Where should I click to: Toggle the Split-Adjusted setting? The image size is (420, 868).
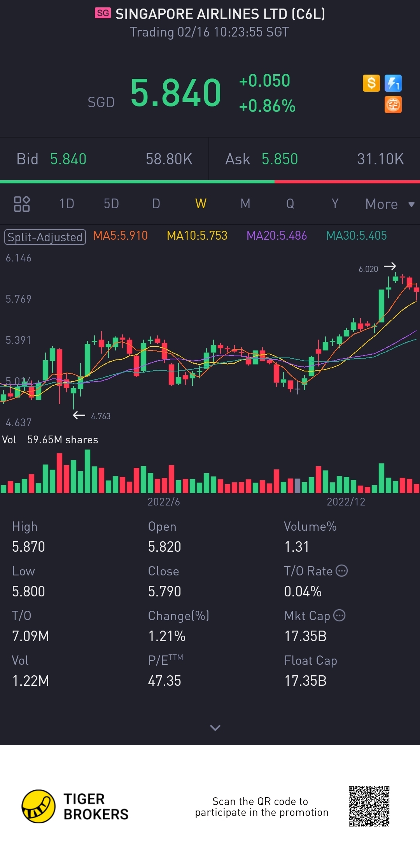(45, 237)
